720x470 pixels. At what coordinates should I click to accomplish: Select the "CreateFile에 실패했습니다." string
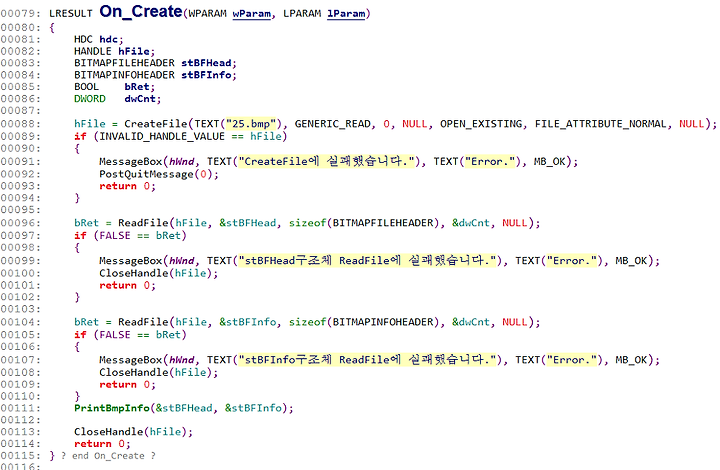(326, 162)
